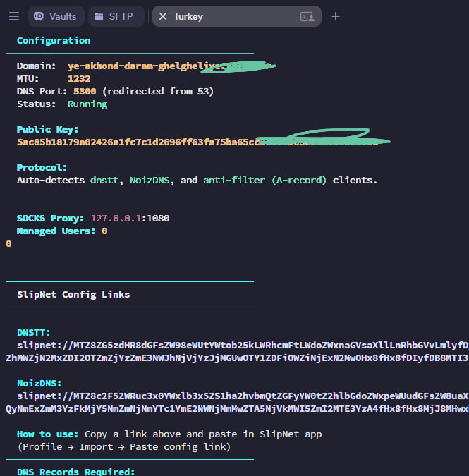Select the DNSTT slipnet:// link first line

[243, 346]
